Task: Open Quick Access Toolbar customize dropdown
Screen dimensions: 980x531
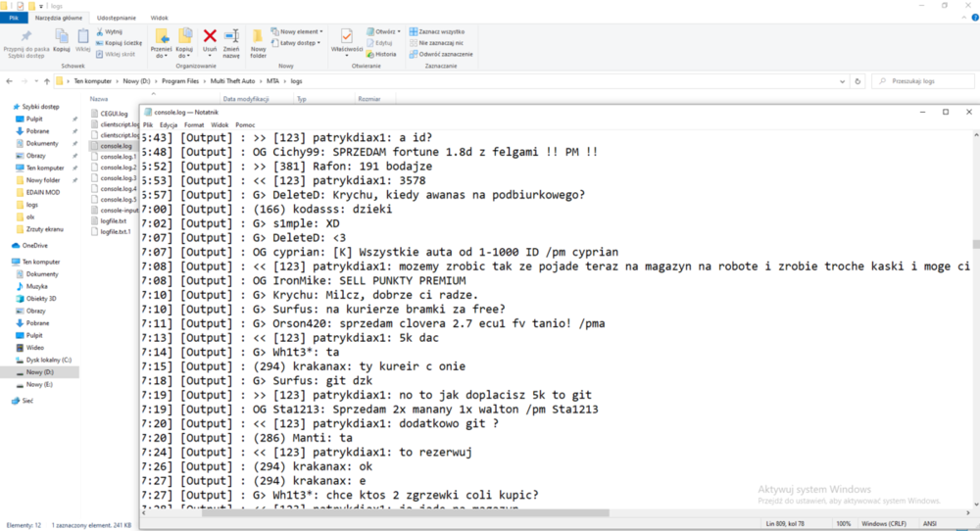Action: pos(41,6)
